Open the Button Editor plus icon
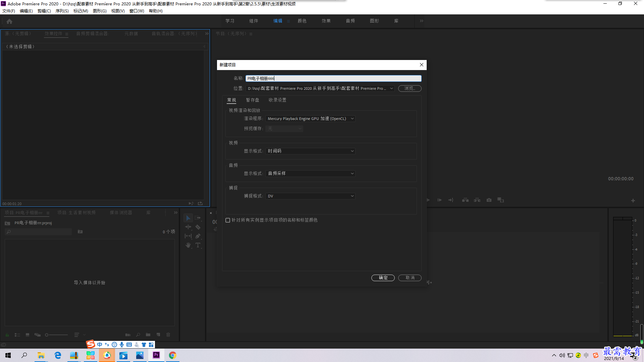 click(633, 200)
